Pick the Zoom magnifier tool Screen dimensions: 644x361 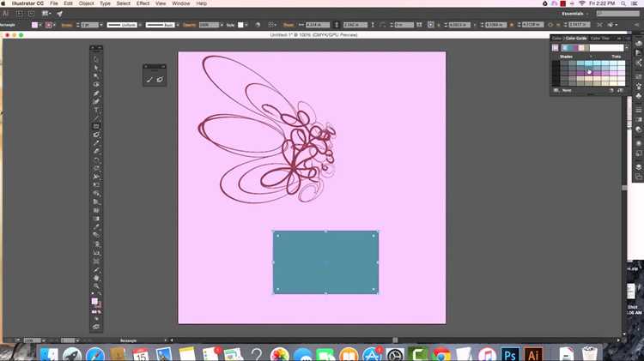(x=96, y=286)
